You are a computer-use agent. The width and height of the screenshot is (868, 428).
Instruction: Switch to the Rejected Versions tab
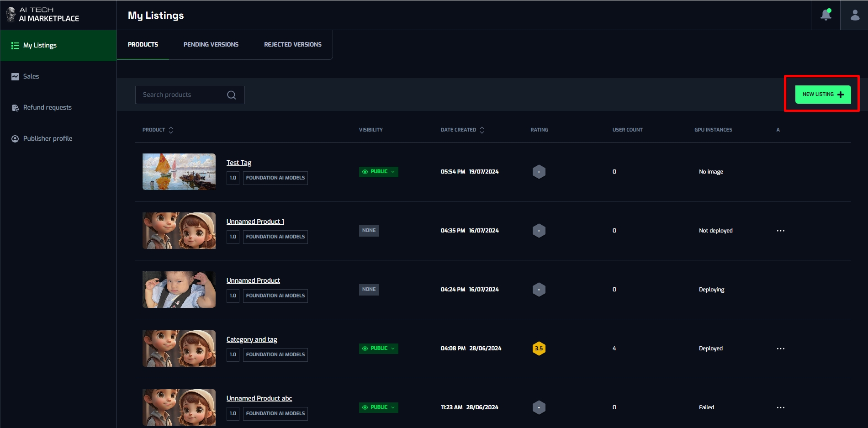tap(292, 45)
